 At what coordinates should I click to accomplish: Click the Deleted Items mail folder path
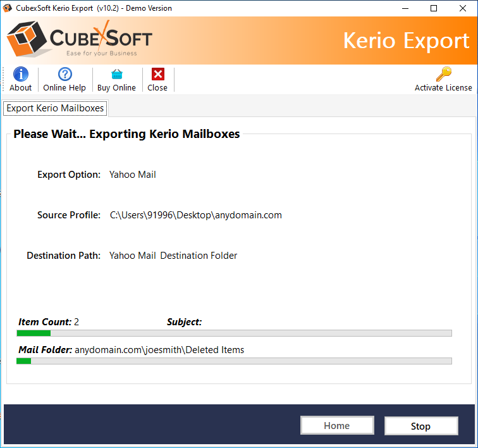[159, 350]
